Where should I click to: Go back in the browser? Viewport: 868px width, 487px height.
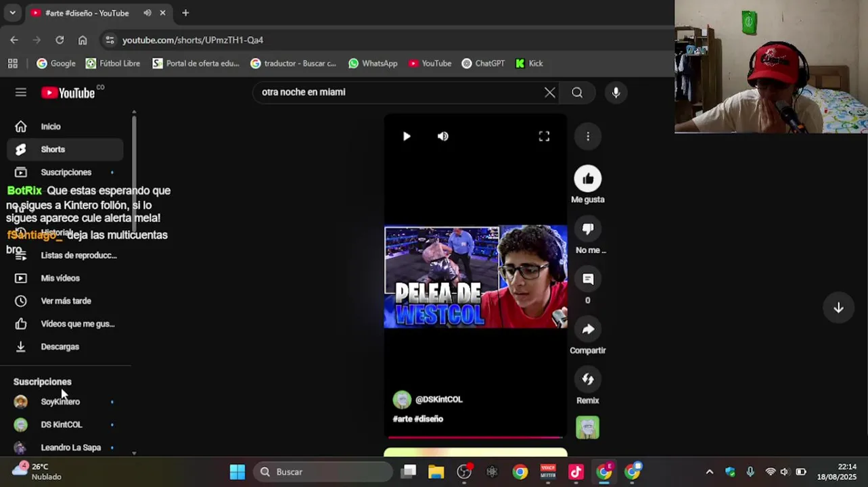[14, 40]
